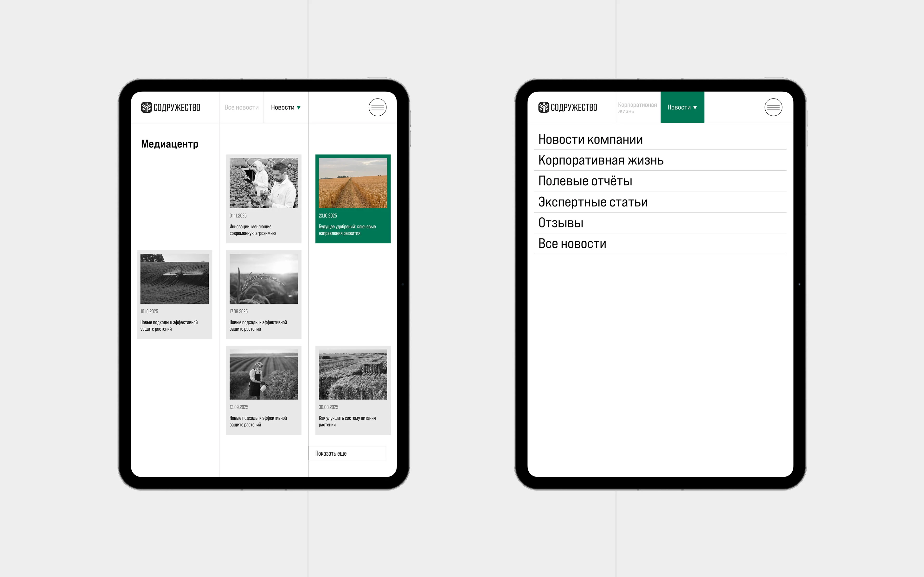Click the Содружество logo on the right tablet

(568, 107)
